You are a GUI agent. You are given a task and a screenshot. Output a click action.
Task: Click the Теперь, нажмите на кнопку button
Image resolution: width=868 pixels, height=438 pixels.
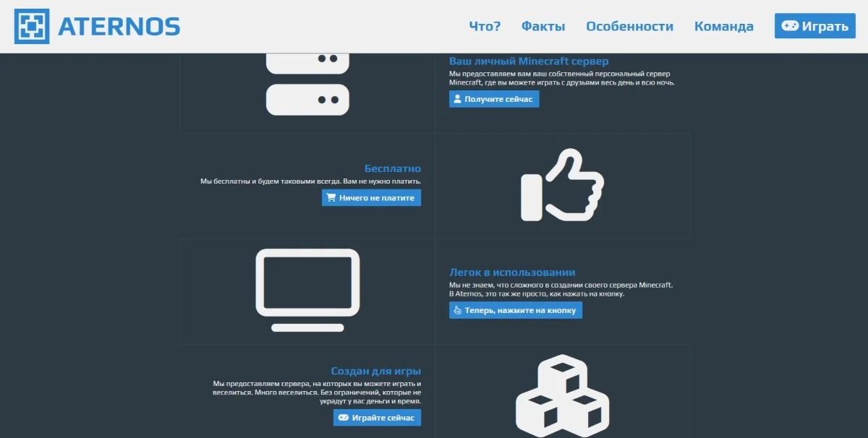(516, 310)
